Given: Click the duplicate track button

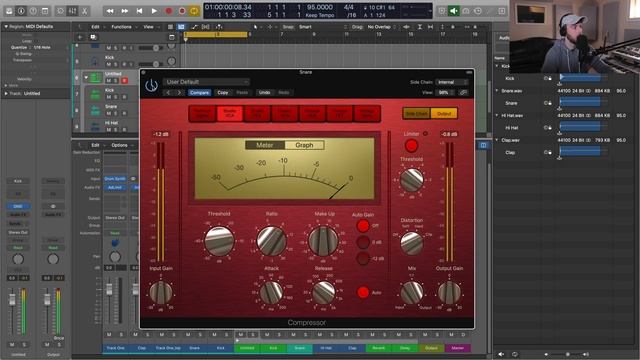Looking at the screenshot, I should 93,37.
